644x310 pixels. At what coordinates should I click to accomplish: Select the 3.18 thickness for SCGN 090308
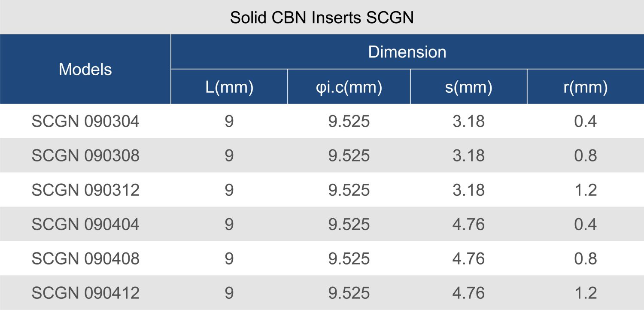pos(468,155)
